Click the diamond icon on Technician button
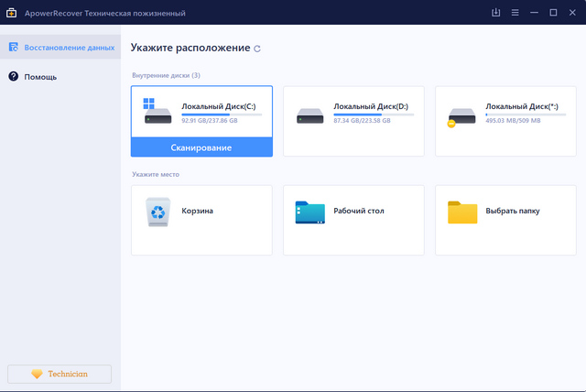 (x=37, y=374)
